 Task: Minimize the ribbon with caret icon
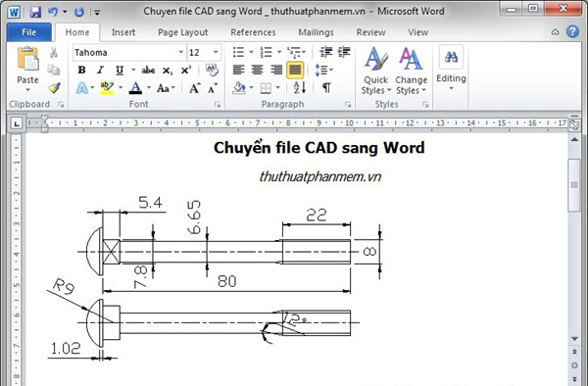tap(556, 32)
